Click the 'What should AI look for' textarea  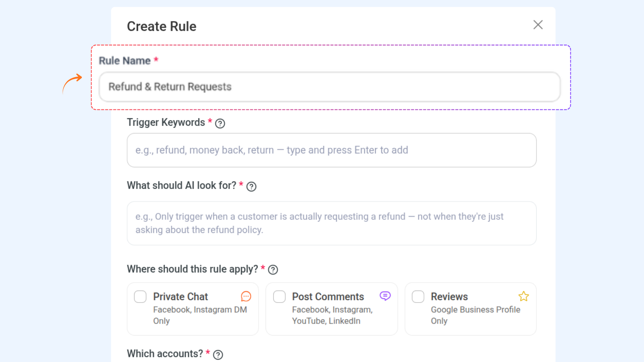tap(331, 223)
